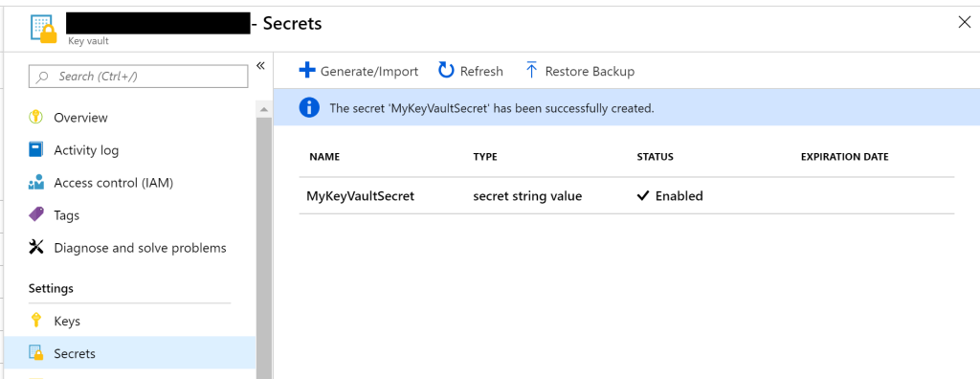Click the Restore Backup upload arrow icon
The width and height of the screenshot is (980, 379).
click(x=531, y=70)
